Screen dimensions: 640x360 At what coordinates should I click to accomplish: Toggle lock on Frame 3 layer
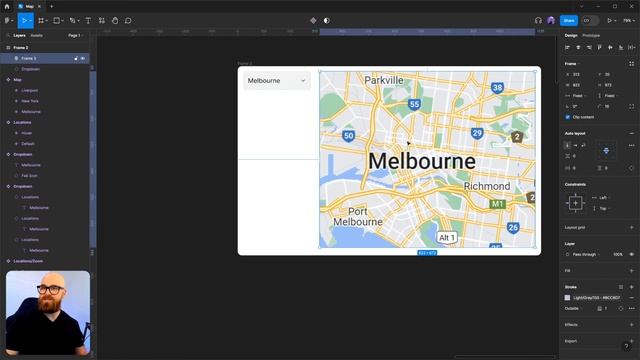coord(76,58)
